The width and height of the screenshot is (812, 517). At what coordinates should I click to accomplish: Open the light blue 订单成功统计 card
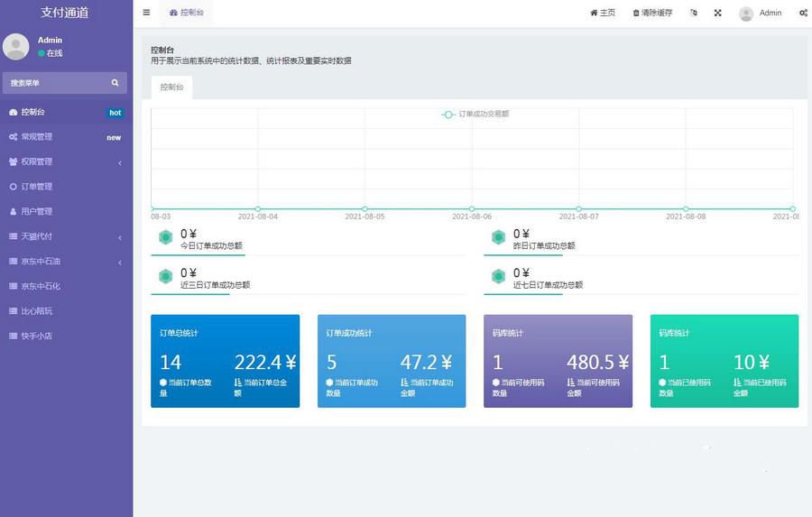click(x=392, y=361)
